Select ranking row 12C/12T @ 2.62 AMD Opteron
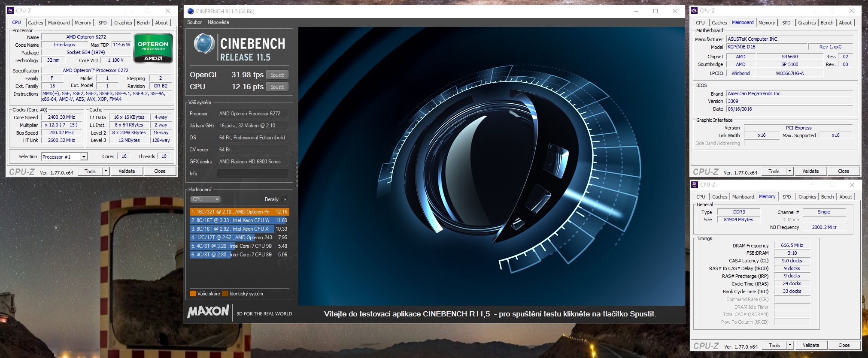Image resolution: width=868 pixels, height=358 pixels. [x=240, y=238]
